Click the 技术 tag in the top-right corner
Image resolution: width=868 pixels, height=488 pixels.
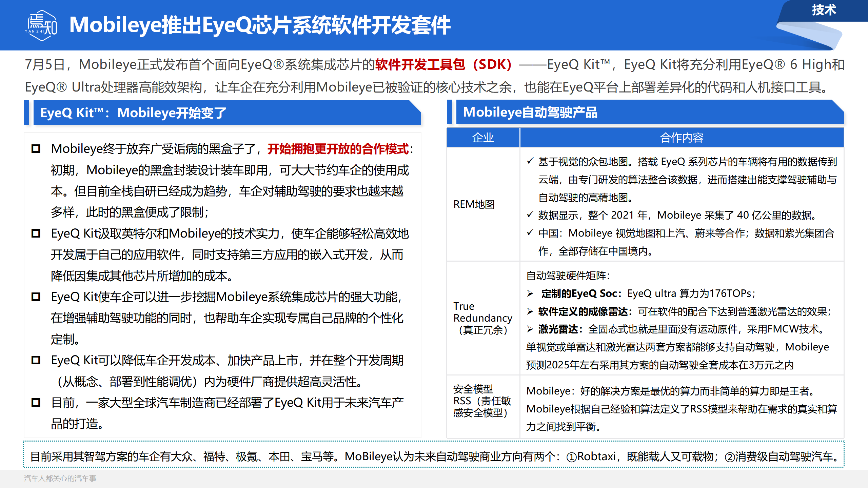[824, 10]
